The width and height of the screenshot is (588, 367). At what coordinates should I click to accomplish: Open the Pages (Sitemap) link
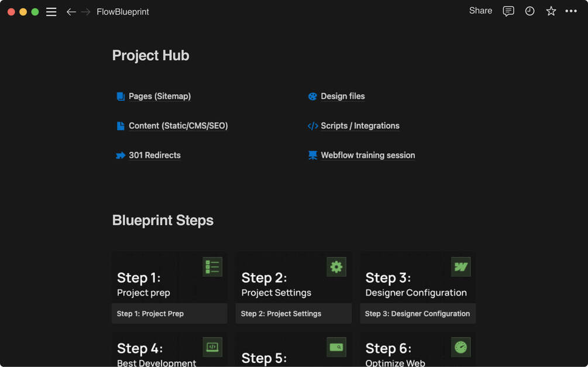click(x=159, y=96)
